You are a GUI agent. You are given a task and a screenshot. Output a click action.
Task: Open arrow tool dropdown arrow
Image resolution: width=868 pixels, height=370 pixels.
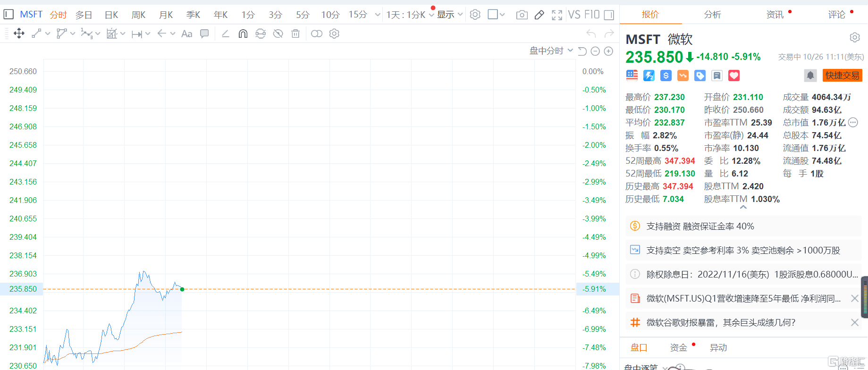tap(173, 34)
